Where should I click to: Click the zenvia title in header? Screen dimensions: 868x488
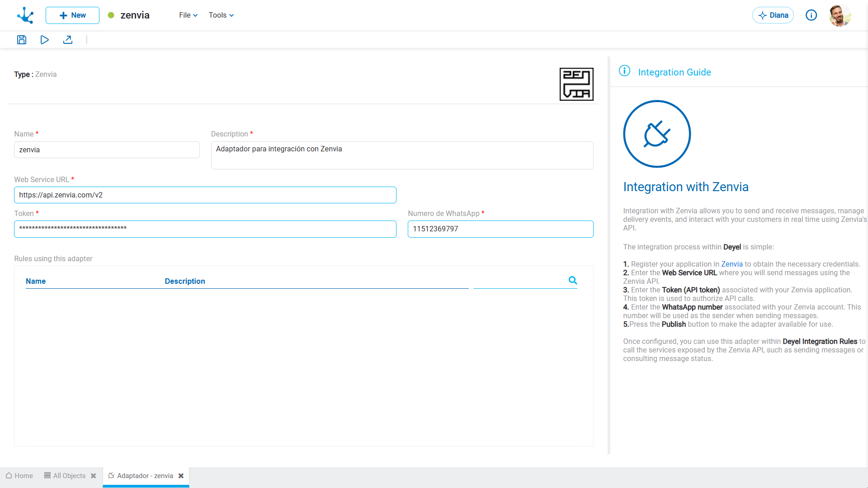pyautogui.click(x=135, y=15)
